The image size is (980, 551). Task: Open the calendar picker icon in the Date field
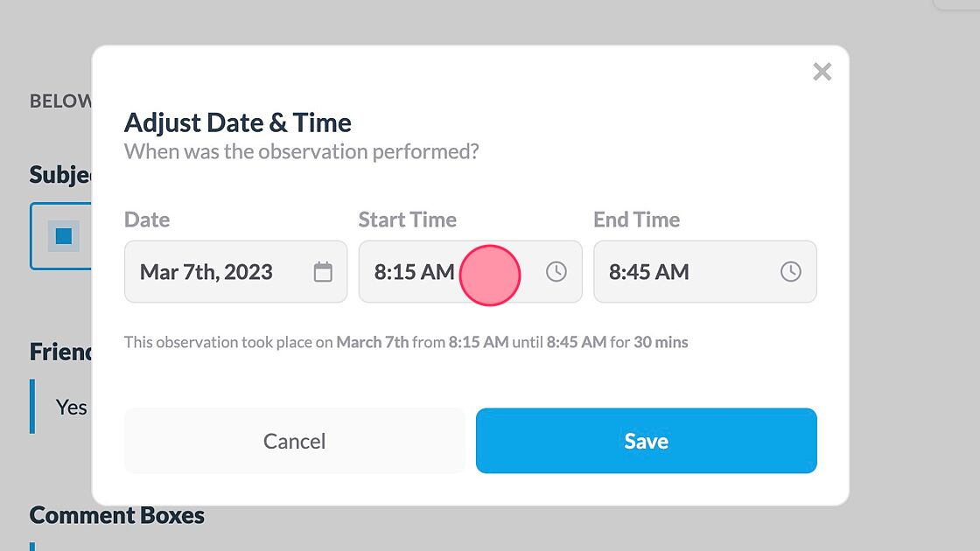coord(325,272)
